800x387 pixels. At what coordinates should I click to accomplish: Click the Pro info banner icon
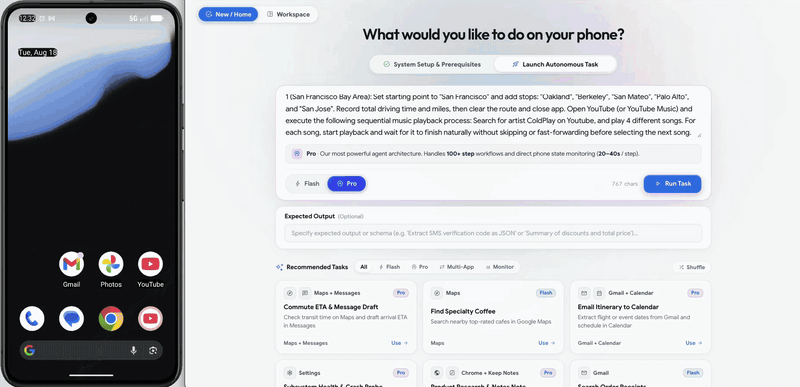[x=297, y=153]
